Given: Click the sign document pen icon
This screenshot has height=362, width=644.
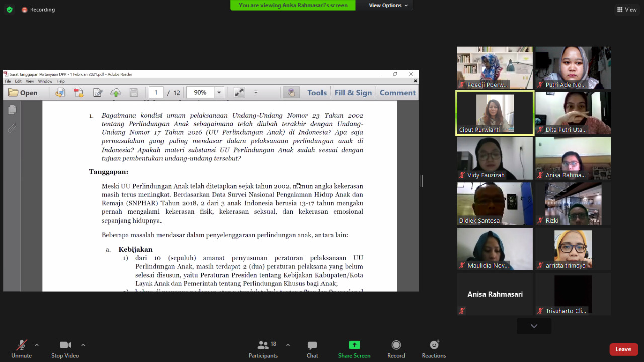Looking at the screenshot, I should pos(98,93).
